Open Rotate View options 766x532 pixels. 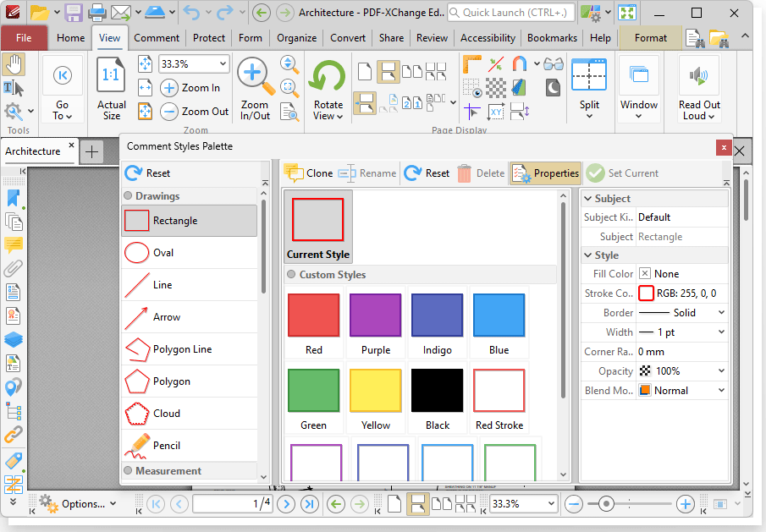[328, 89]
